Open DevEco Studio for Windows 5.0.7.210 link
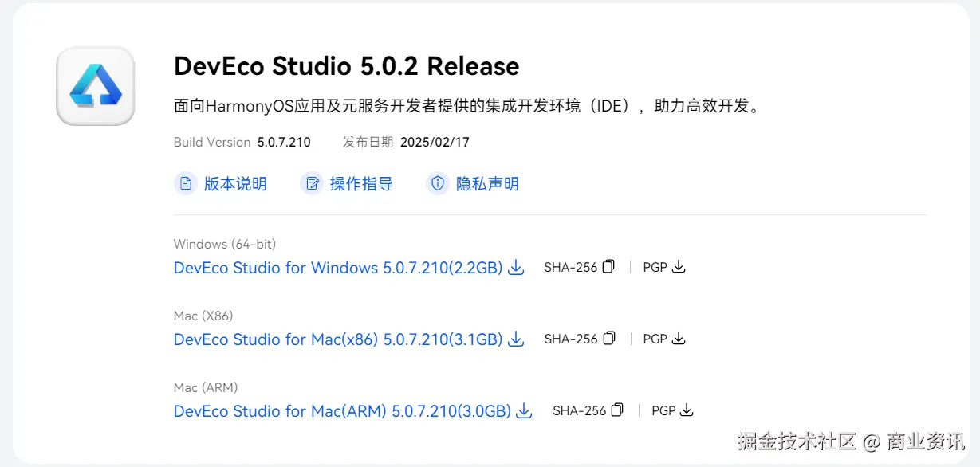The image size is (980, 467). 338,268
